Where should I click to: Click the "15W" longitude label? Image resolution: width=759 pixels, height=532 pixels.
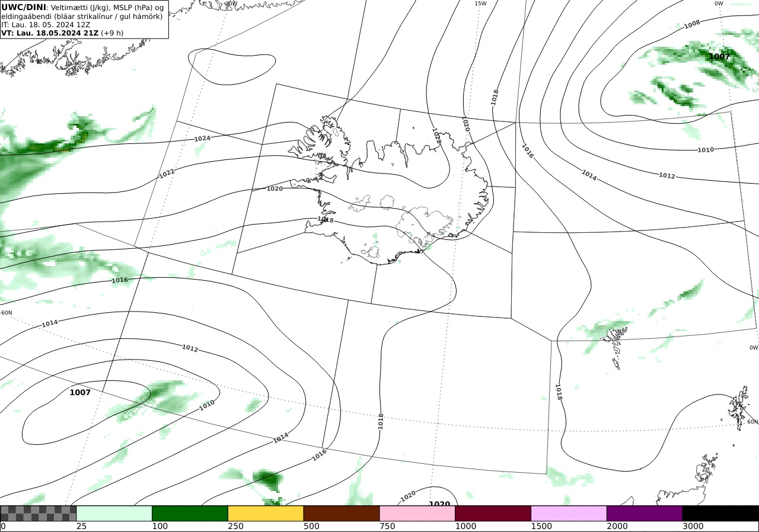pyautogui.click(x=480, y=4)
